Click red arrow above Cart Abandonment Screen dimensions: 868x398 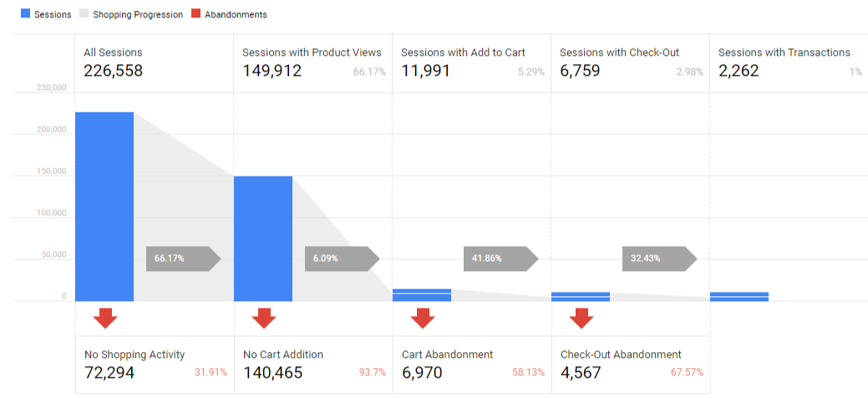point(422,317)
